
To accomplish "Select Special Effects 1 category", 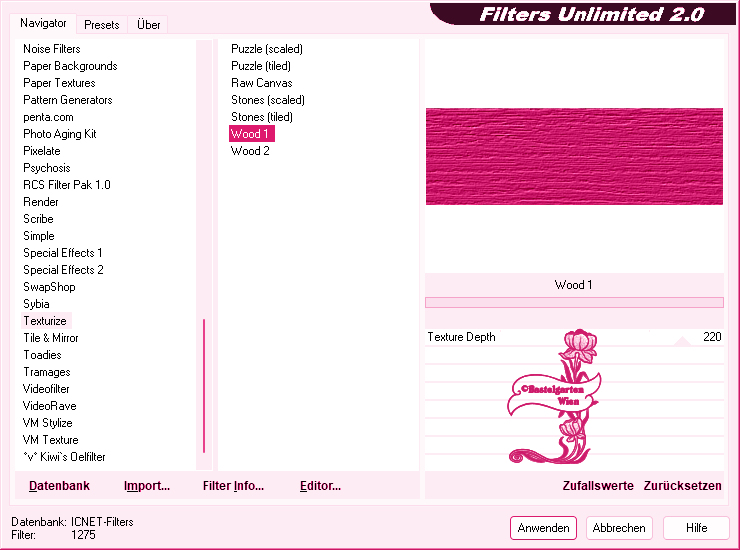I will tap(63, 253).
